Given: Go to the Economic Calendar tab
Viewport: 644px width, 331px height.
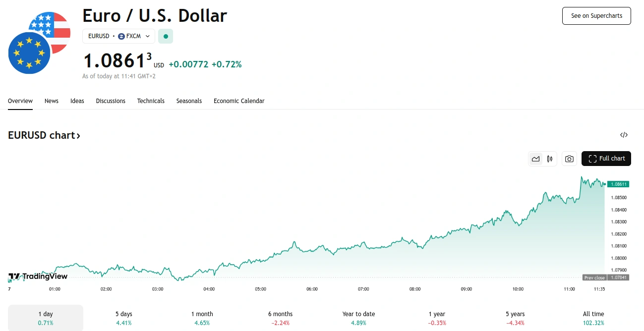Looking at the screenshot, I should [239, 101].
